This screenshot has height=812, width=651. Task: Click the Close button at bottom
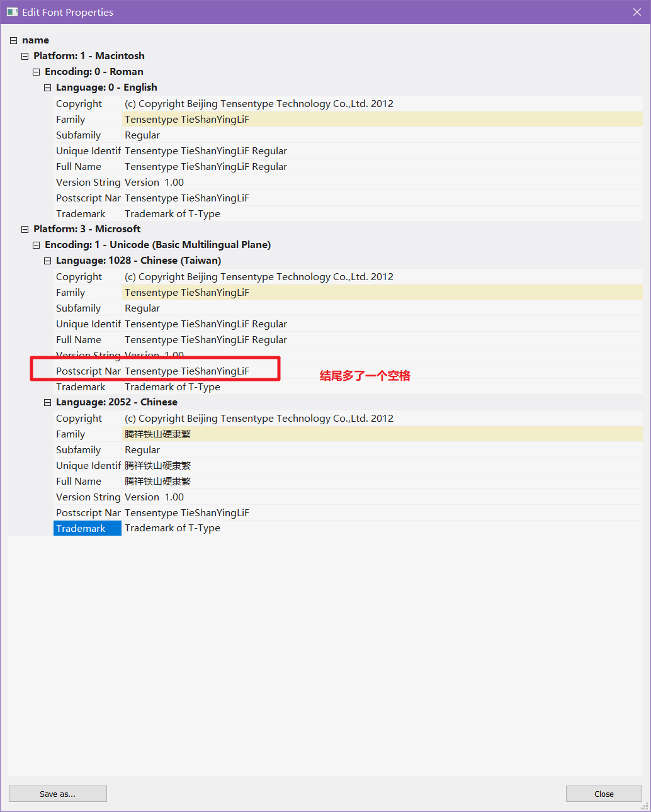pos(604,794)
